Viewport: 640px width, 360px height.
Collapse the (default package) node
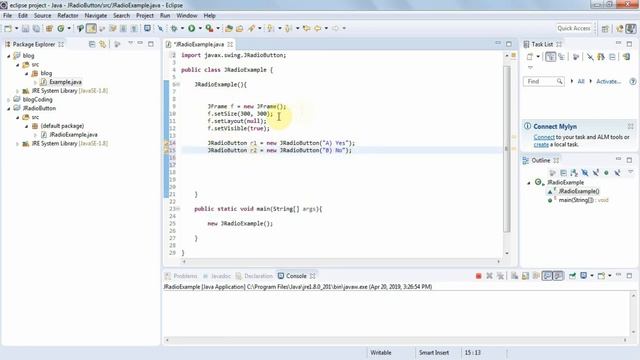point(27,126)
